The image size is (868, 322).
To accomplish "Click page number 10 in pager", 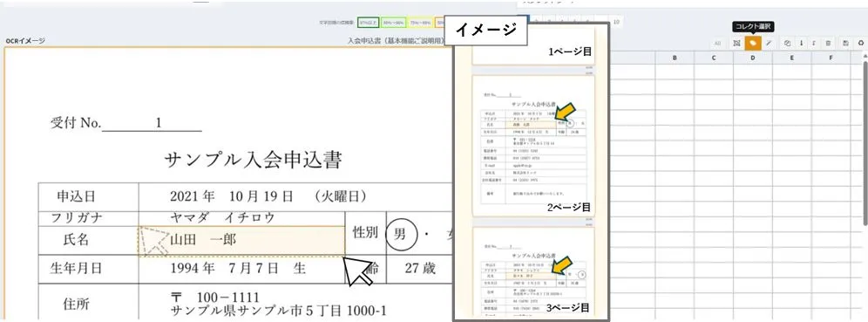I will (x=616, y=23).
